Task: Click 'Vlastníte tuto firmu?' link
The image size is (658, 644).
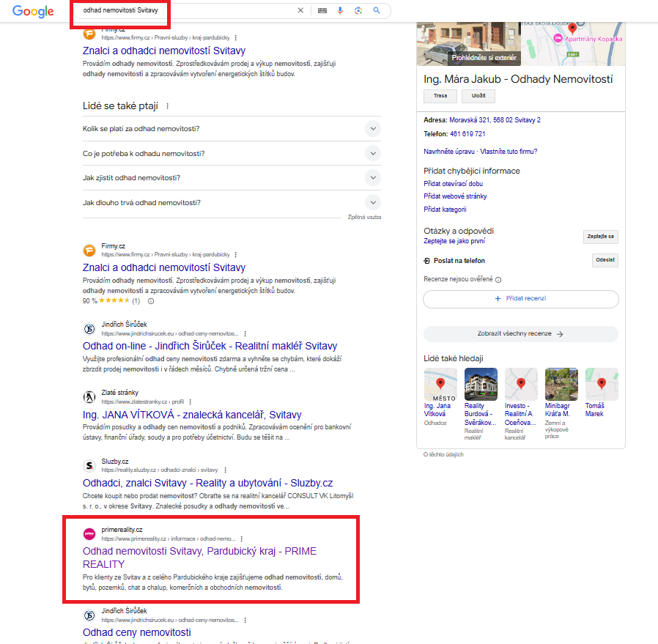Action: tap(509, 152)
